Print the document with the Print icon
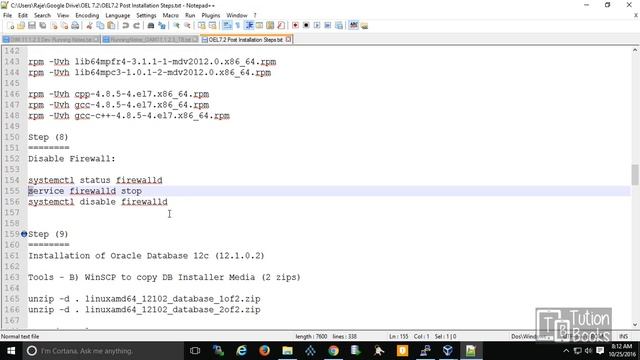The image size is (640, 360). pyautogui.click(x=75, y=26)
